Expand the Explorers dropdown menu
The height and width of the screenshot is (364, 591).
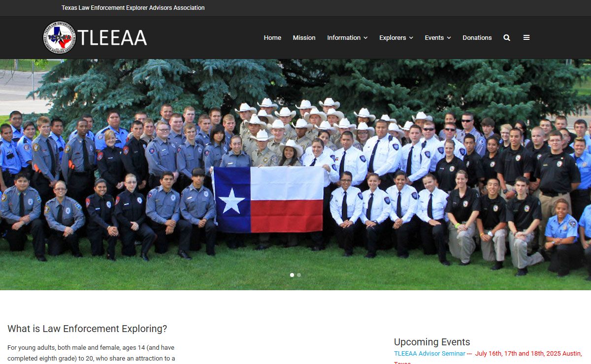point(396,38)
